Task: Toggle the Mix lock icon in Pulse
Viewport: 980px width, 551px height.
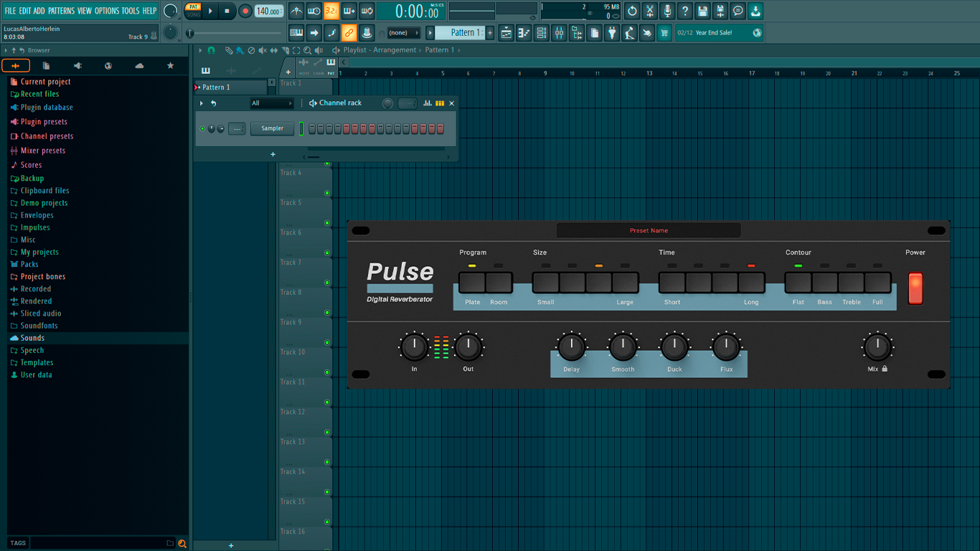Action: (x=885, y=369)
